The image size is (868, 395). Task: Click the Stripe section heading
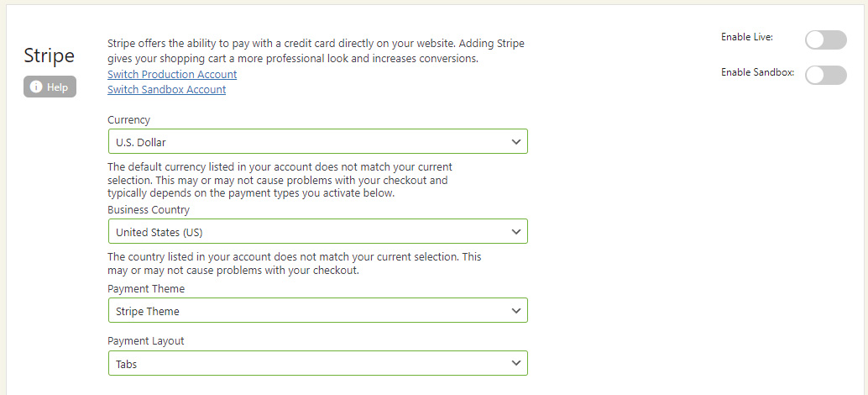50,56
